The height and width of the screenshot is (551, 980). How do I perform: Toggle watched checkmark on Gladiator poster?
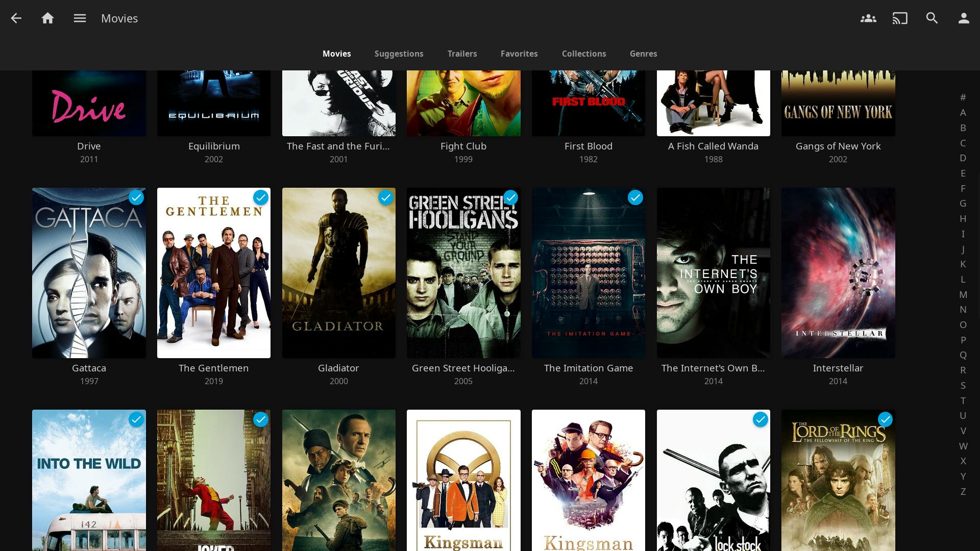pos(386,197)
